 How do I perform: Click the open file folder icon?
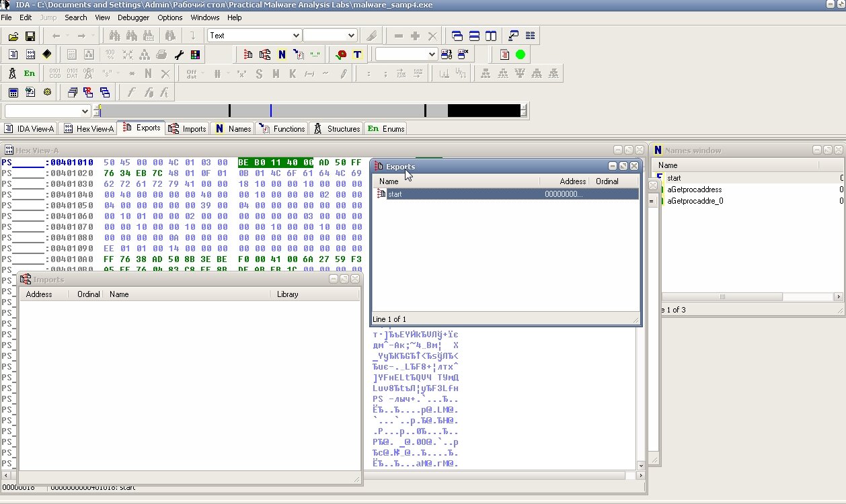13,36
